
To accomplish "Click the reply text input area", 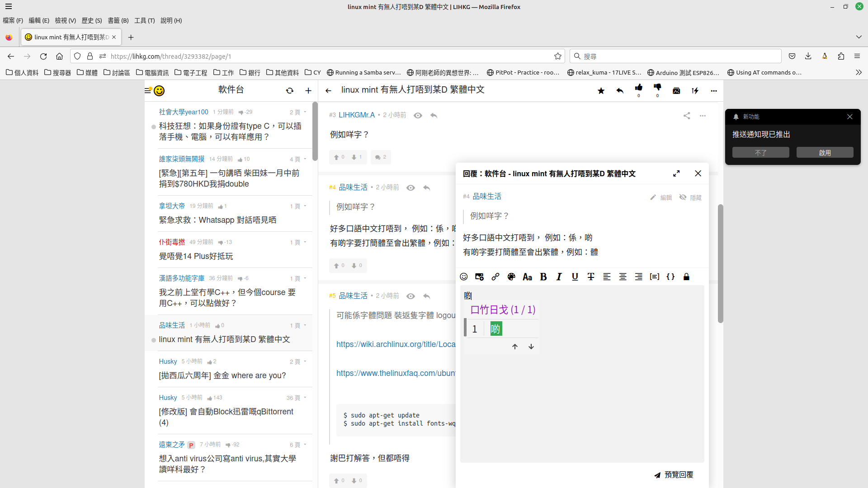I will [x=582, y=374].
